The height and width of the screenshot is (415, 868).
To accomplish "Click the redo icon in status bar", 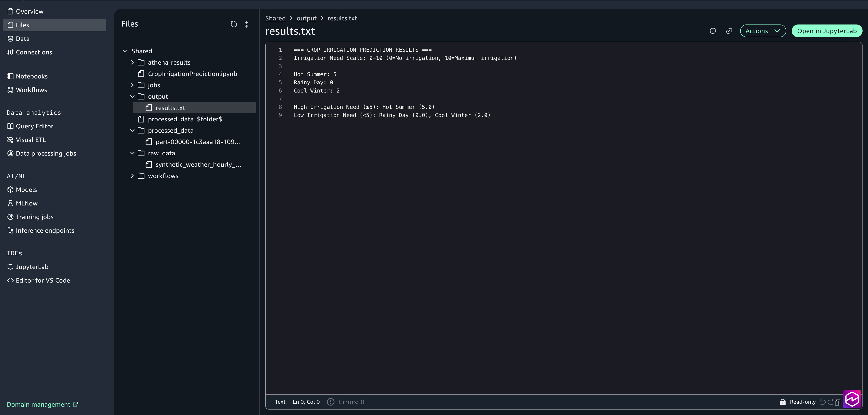I will coord(830,402).
